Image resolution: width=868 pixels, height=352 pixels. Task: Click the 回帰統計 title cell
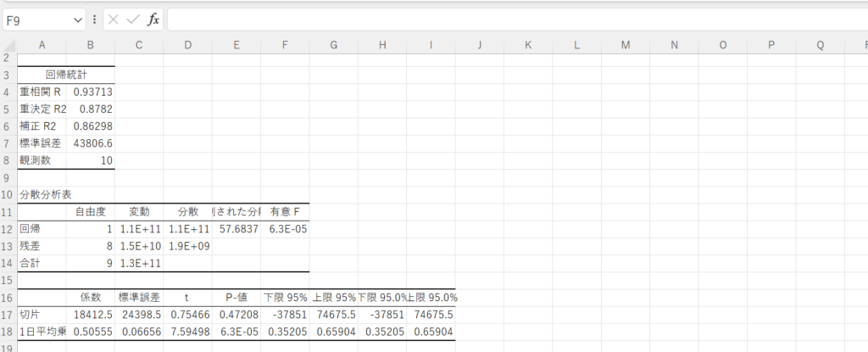tap(66, 75)
